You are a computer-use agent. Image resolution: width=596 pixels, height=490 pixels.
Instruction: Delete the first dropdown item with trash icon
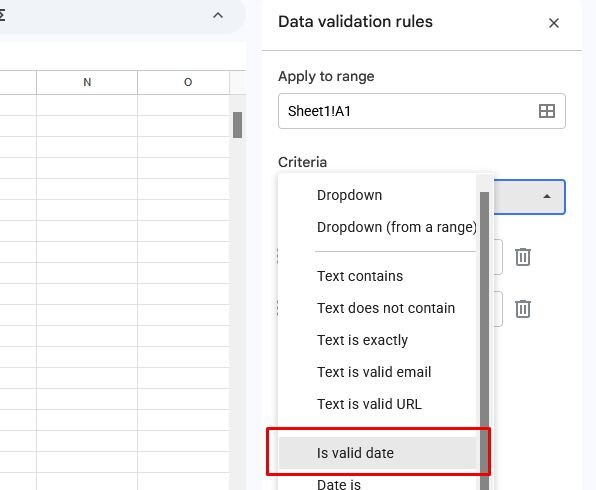[x=523, y=257]
